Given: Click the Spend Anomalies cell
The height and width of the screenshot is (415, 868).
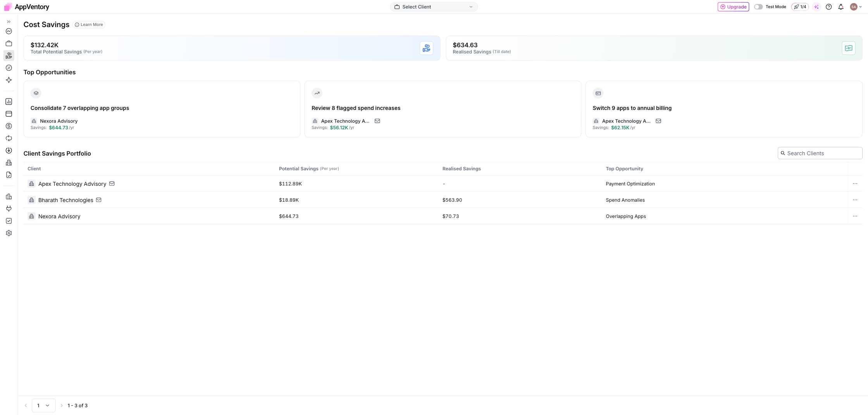Looking at the screenshot, I should [625, 200].
